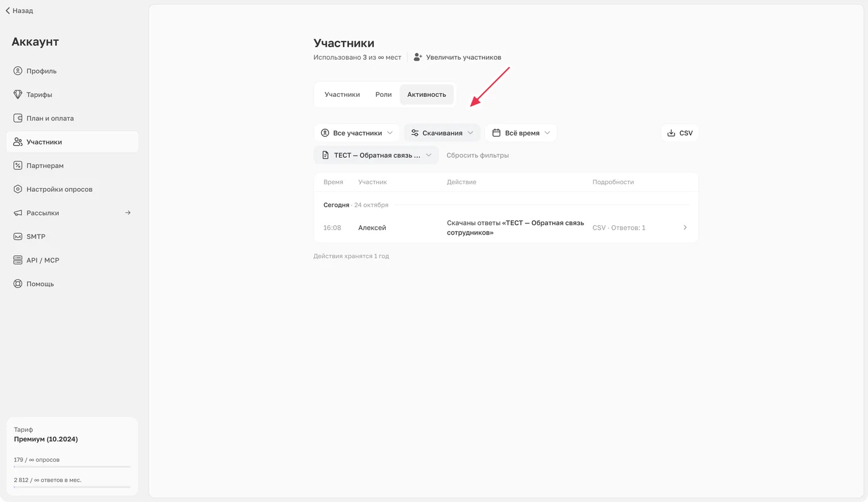The height and width of the screenshot is (502, 868).
Task: Open Настройки опросов in the sidebar
Action: pos(73,189)
